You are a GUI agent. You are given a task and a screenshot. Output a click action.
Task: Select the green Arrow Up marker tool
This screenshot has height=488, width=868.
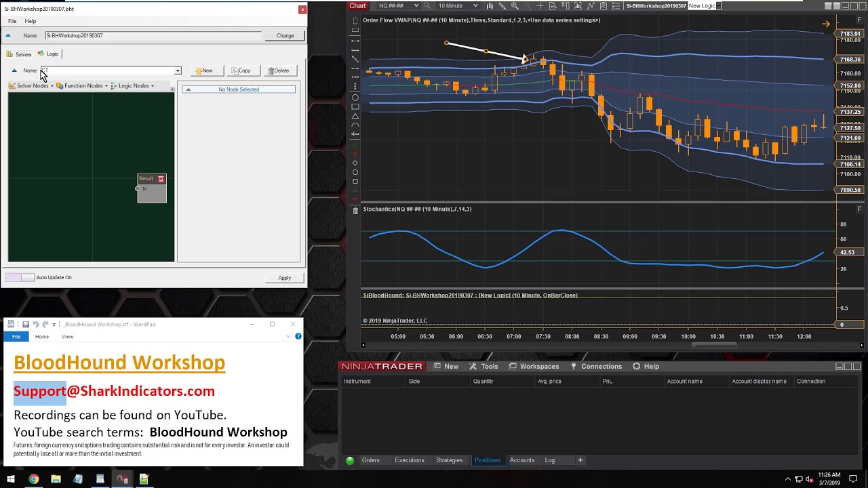pos(355,144)
